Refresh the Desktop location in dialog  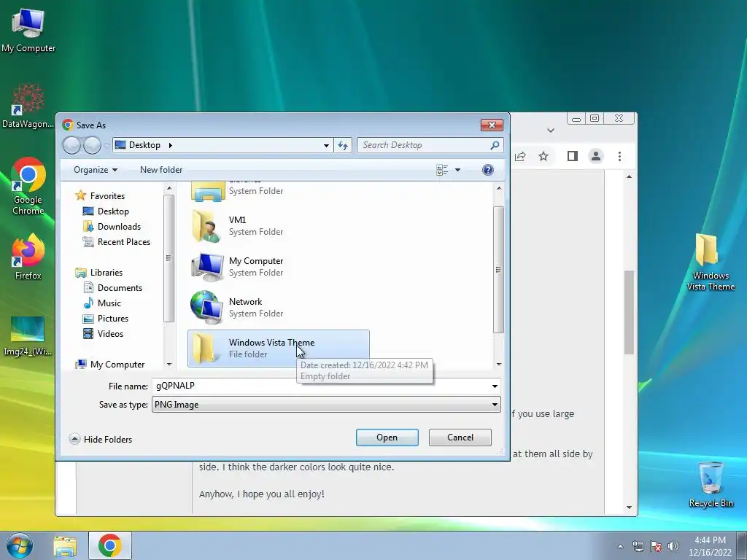coord(343,145)
